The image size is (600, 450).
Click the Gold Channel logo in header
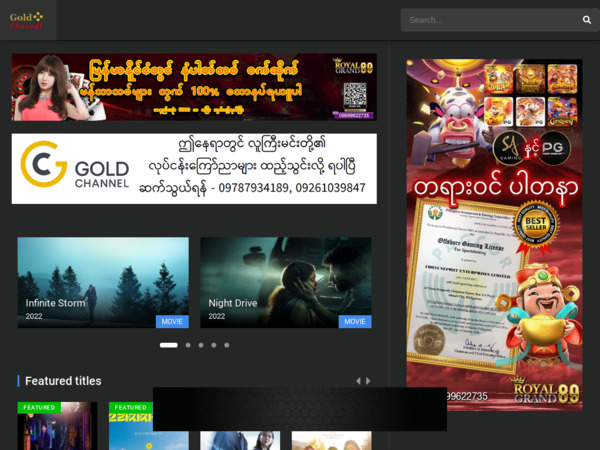(27, 21)
